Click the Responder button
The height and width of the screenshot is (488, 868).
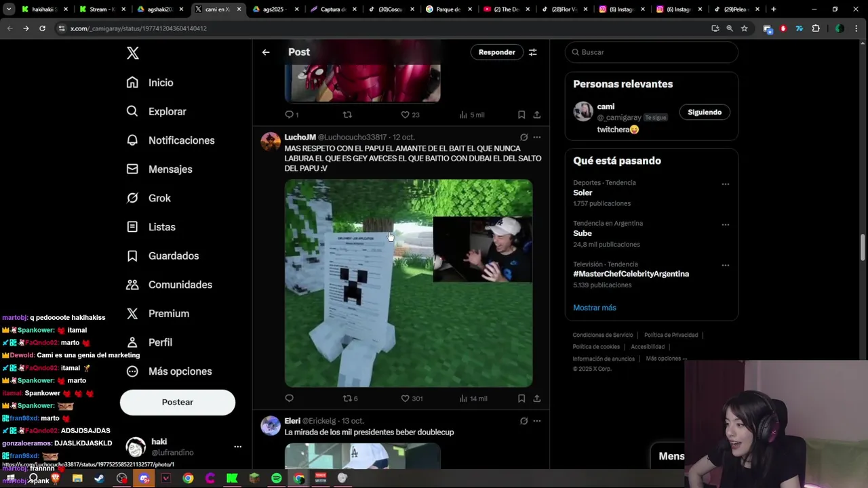496,52
